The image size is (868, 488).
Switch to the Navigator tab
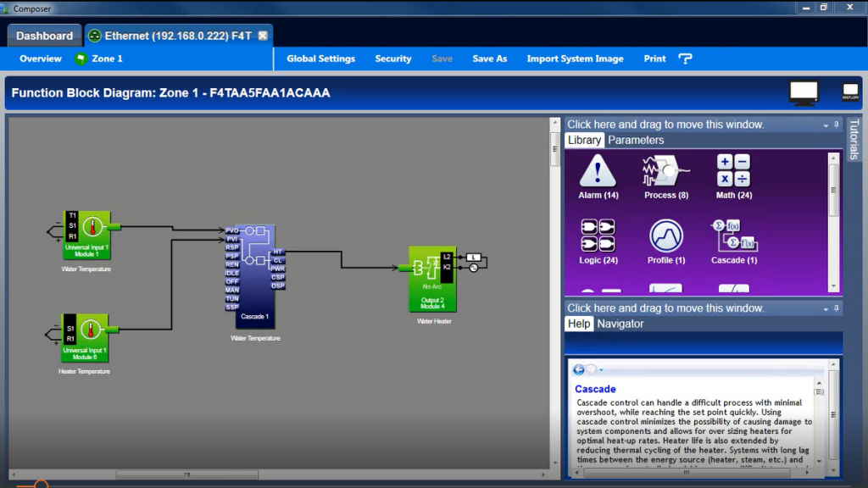[620, 324]
